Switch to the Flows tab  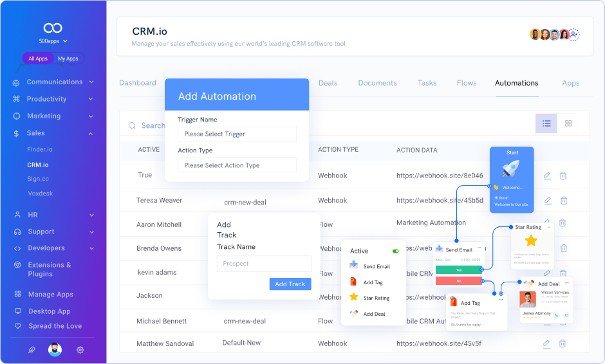click(x=467, y=83)
